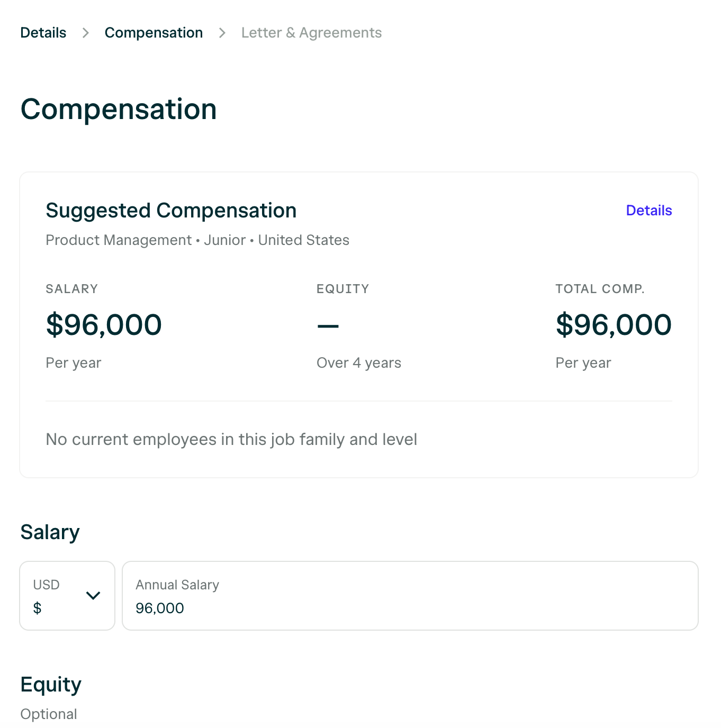Click the Equity dash placeholder value
The image size is (721, 728).
pyautogui.click(x=328, y=326)
